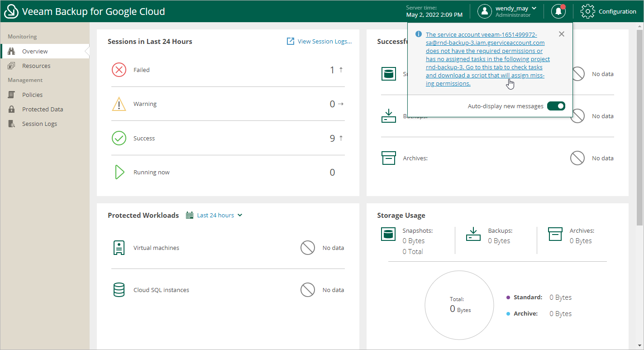Click the Running now play icon

119,172
